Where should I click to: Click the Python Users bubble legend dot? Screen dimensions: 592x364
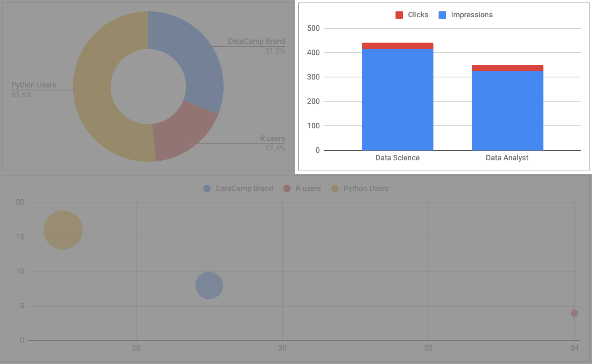point(335,189)
